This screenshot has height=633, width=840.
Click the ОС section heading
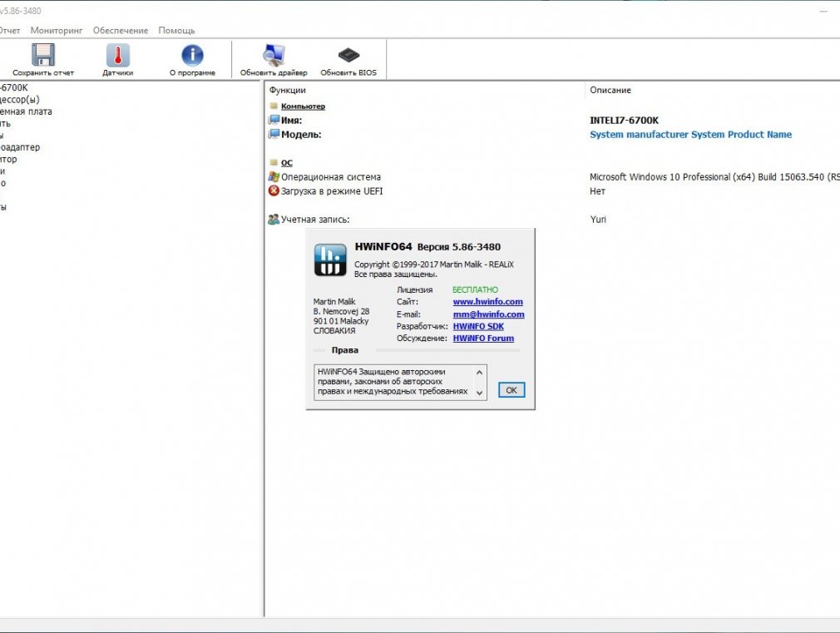point(287,163)
